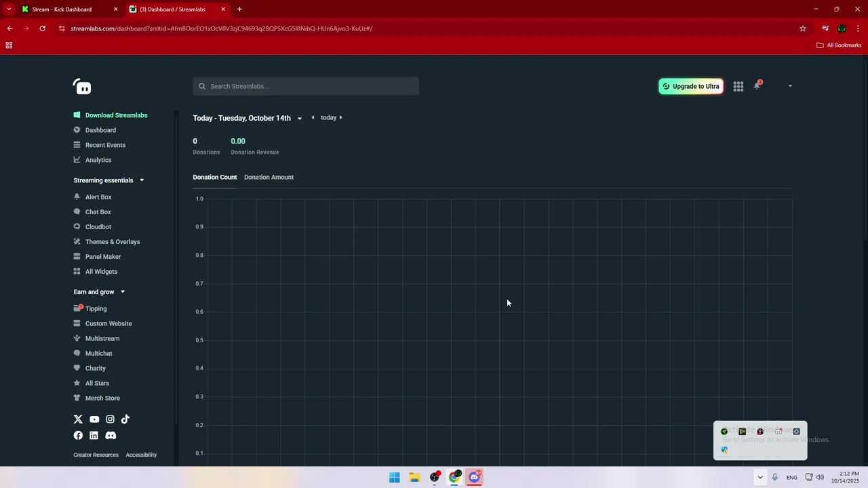The height and width of the screenshot is (488, 868).
Task: Open Dashboard in sidebar
Action: pos(100,130)
